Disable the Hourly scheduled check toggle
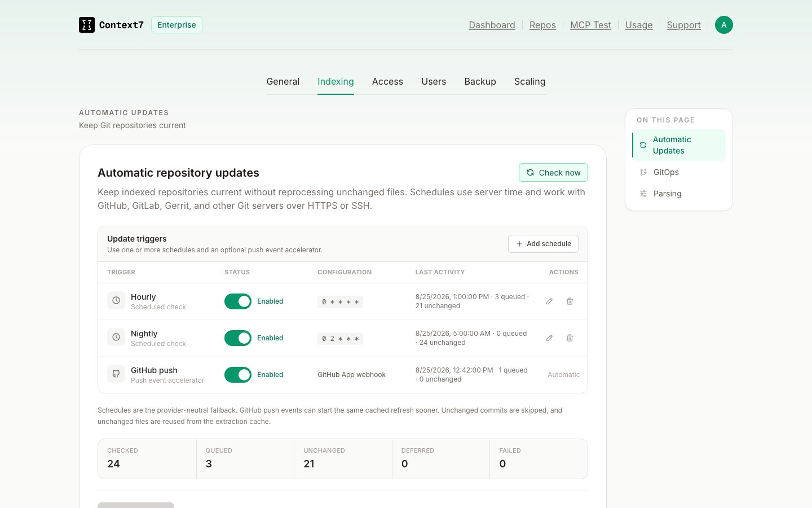812x508 pixels. click(238, 301)
